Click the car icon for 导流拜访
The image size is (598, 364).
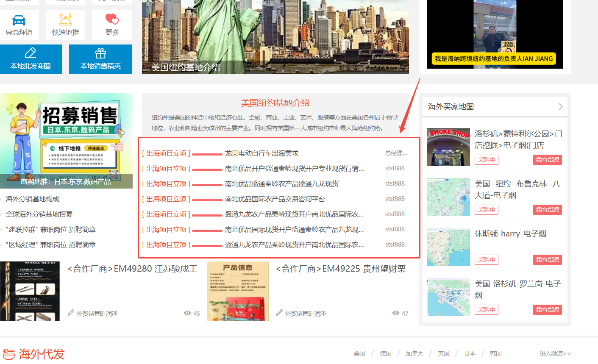tap(19, 20)
